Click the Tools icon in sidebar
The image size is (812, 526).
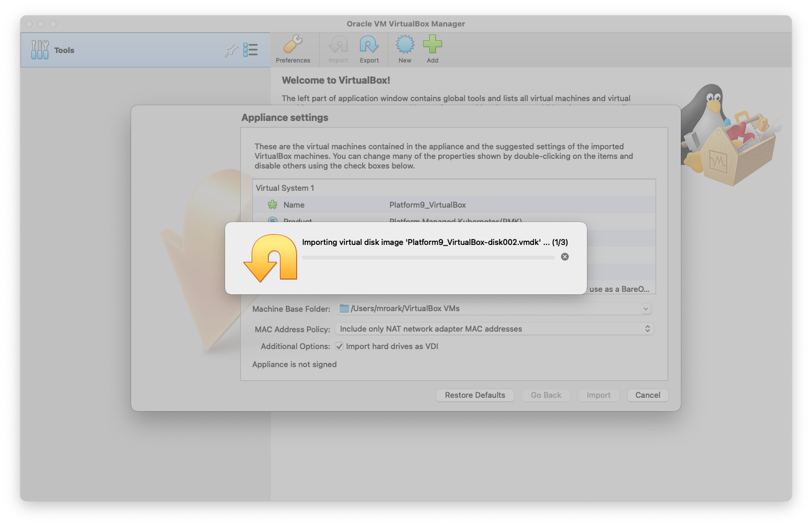[x=40, y=50]
